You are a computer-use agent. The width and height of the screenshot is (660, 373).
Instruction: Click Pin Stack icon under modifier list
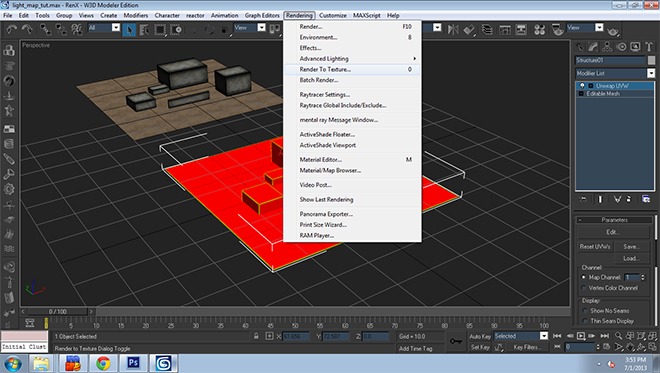(x=583, y=199)
